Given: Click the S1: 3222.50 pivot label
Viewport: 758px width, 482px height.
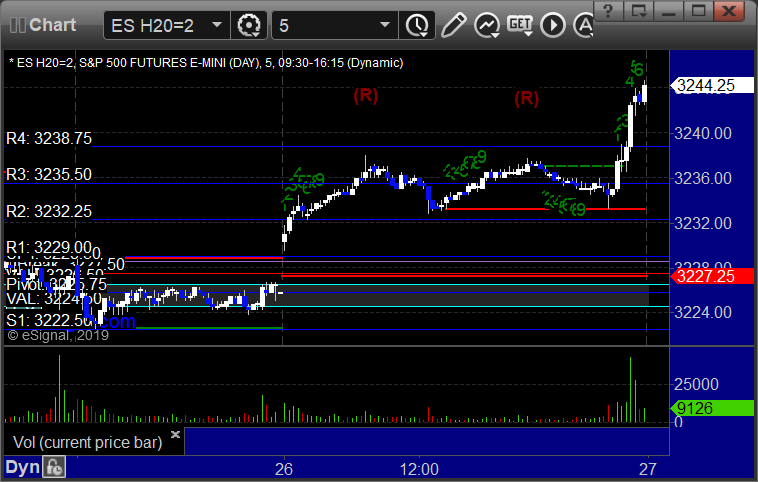Looking at the screenshot, I should [49, 320].
